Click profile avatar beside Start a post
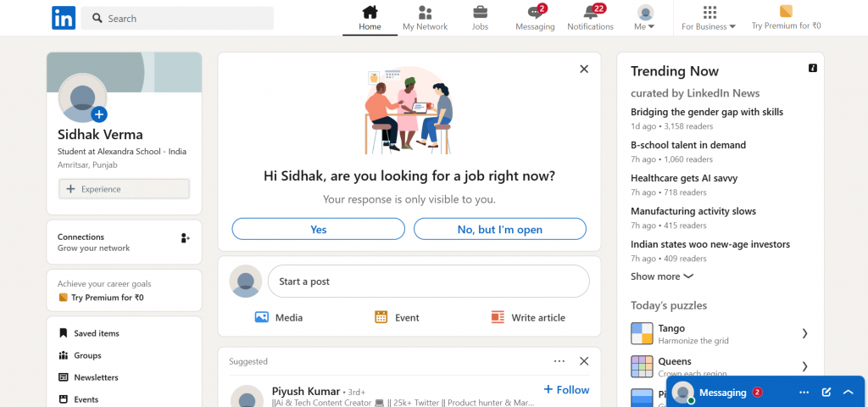868x407 pixels. point(246,282)
